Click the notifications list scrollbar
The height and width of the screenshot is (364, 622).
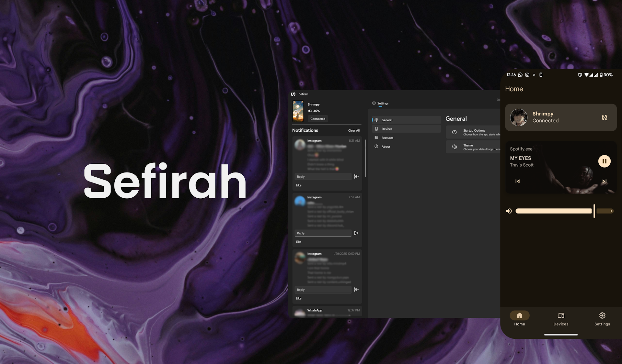[x=365, y=159]
